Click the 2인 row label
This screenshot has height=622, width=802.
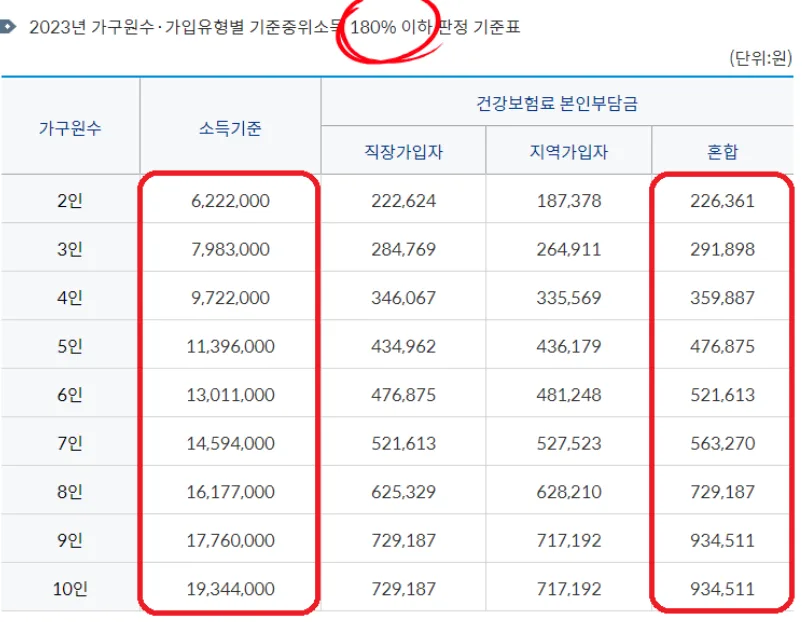coord(70,201)
